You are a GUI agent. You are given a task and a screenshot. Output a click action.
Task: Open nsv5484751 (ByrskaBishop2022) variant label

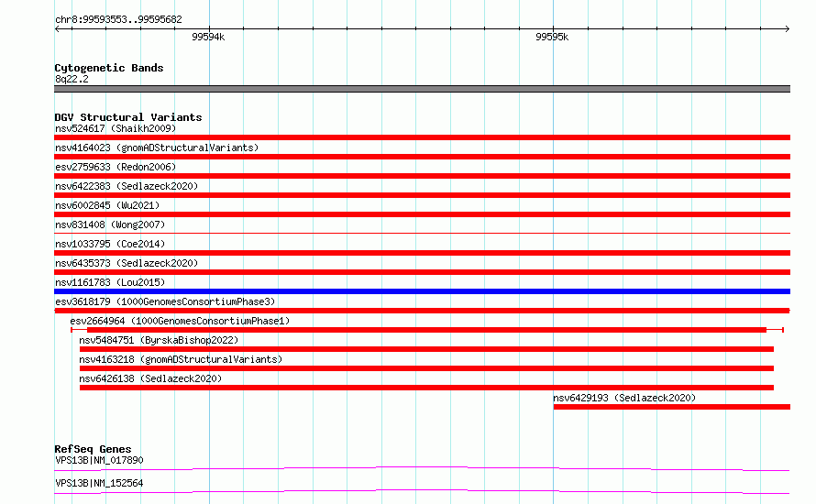pyautogui.click(x=159, y=340)
